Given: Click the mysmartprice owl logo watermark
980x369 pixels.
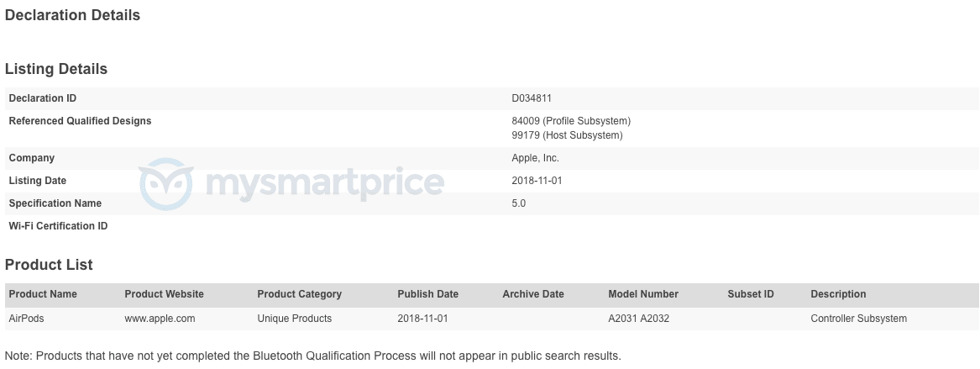Looking at the screenshot, I should 165,182.
